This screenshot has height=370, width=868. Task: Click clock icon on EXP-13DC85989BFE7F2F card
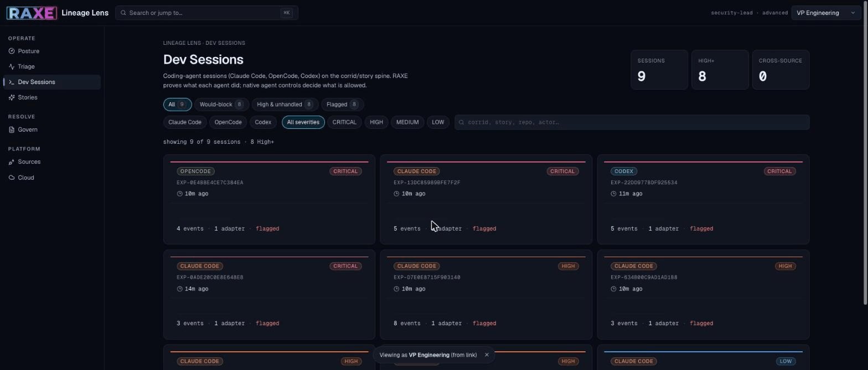[396, 194]
